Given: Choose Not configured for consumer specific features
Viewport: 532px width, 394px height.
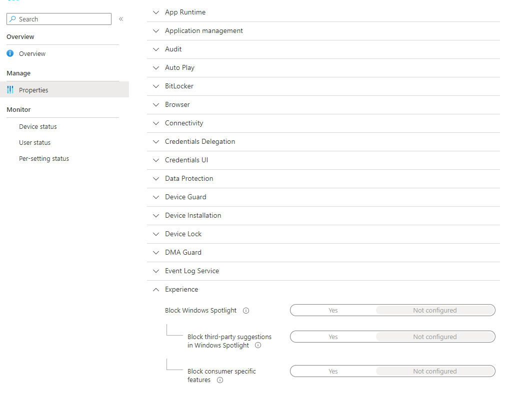Looking at the screenshot, I should 434,372.
